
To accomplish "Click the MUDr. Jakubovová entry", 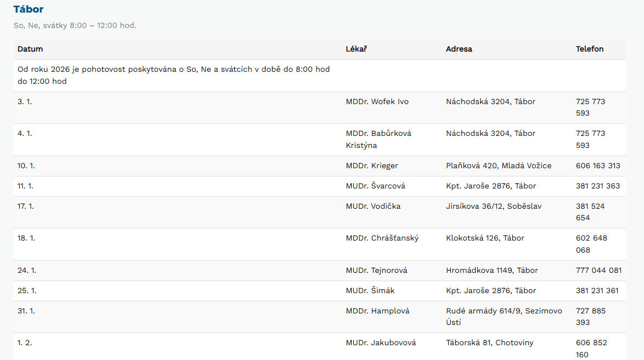I will [x=381, y=342].
